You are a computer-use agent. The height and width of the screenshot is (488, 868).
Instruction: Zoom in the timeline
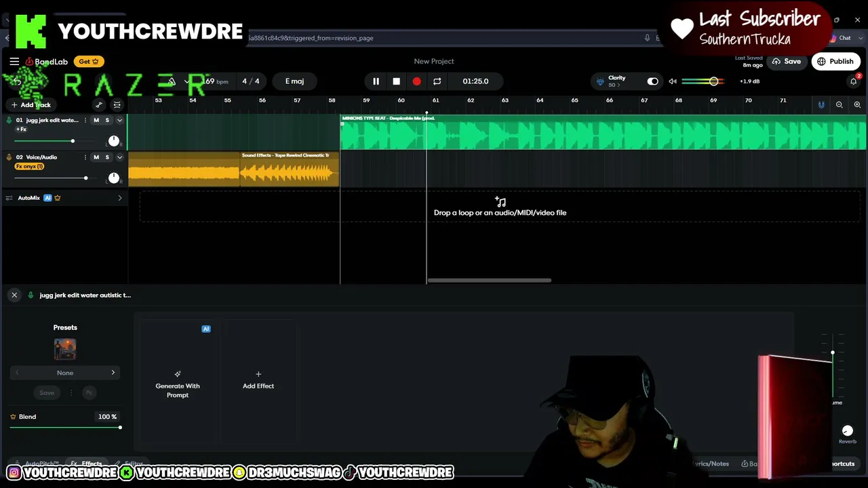pyautogui.click(x=857, y=105)
